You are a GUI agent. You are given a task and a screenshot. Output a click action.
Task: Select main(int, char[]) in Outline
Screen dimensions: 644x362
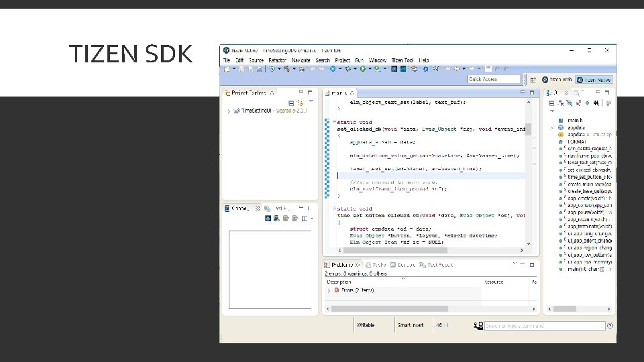586,269
